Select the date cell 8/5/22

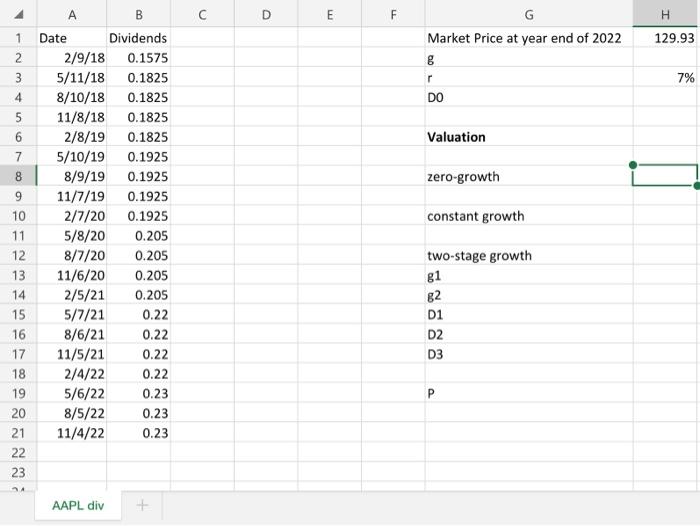(x=72, y=413)
